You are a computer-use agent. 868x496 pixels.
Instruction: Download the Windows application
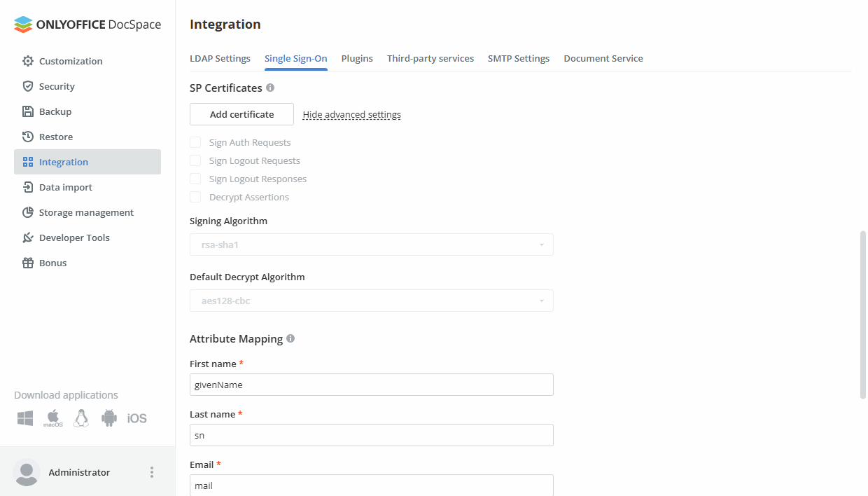coord(24,418)
